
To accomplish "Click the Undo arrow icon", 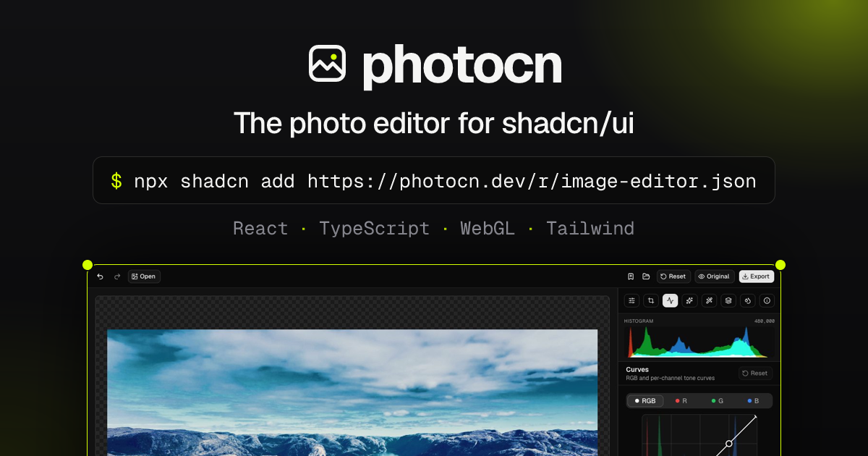I will (x=100, y=276).
